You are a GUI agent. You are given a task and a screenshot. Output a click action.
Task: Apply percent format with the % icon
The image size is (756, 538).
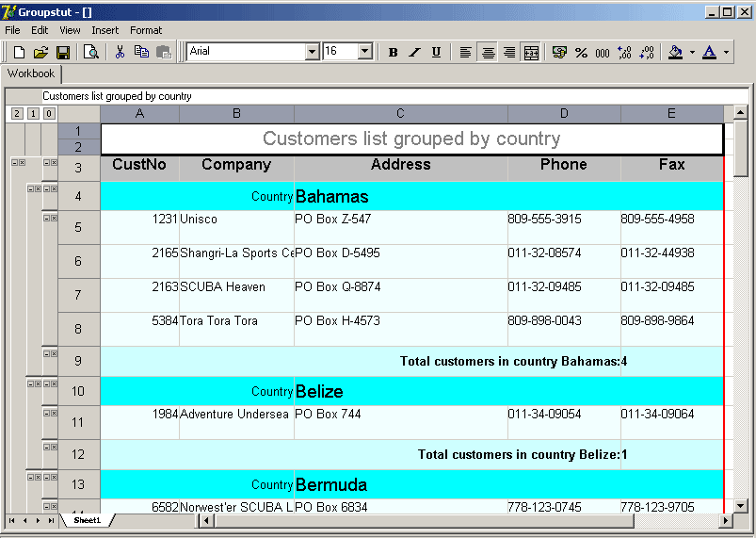pyautogui.click(x=581, y=53)
